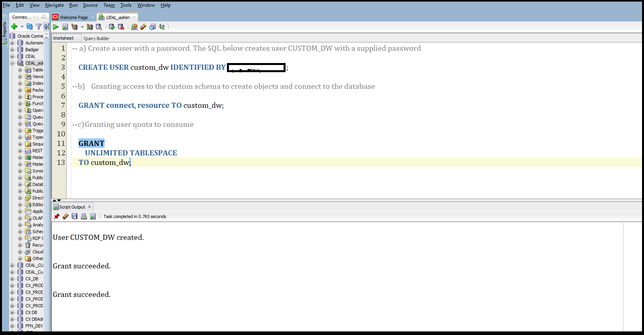This screenshot has width=644, height=335.
Task: Clear the Script Output with the eraser
Action: [66, 216]
